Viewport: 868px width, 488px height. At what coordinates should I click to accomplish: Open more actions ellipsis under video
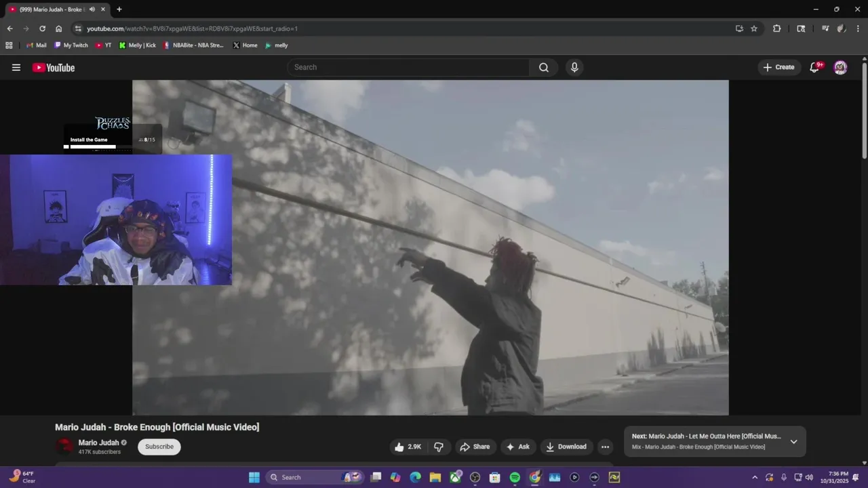coord(605,447)
